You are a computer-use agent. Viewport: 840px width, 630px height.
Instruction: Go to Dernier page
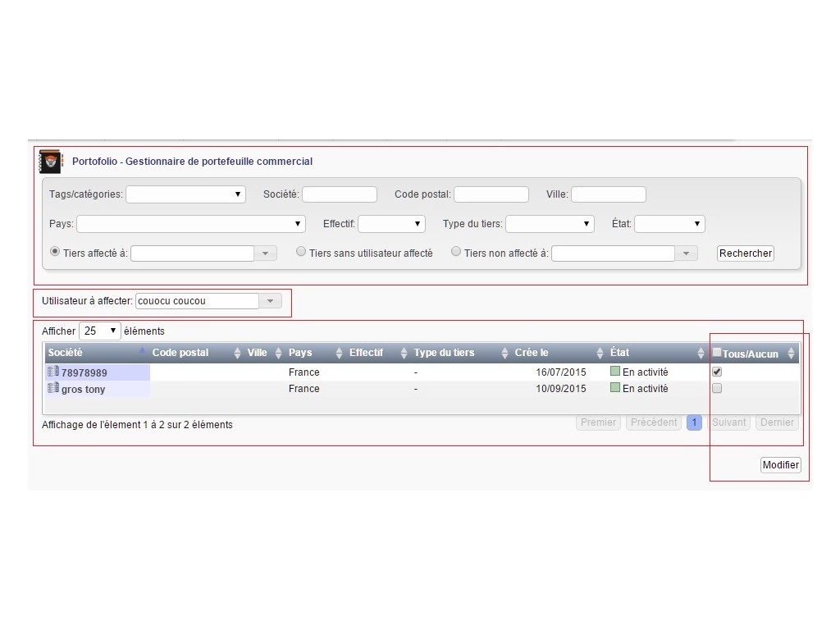pos(778,422)
